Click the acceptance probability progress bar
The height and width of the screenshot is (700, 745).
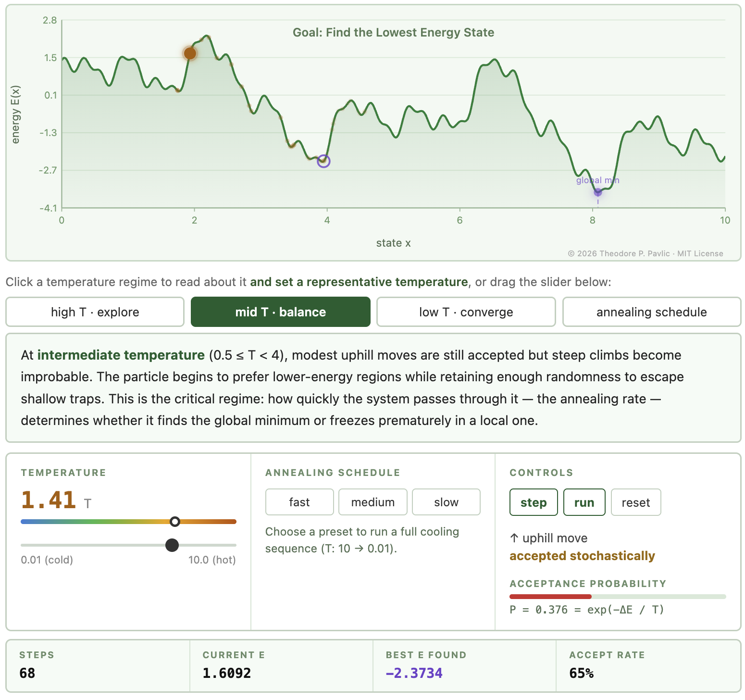617,597
